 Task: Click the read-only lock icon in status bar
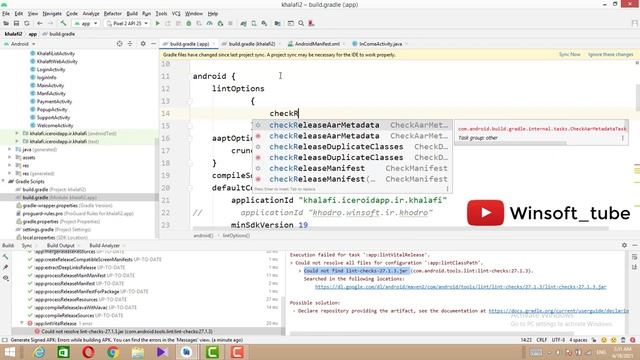pos(594,340)
